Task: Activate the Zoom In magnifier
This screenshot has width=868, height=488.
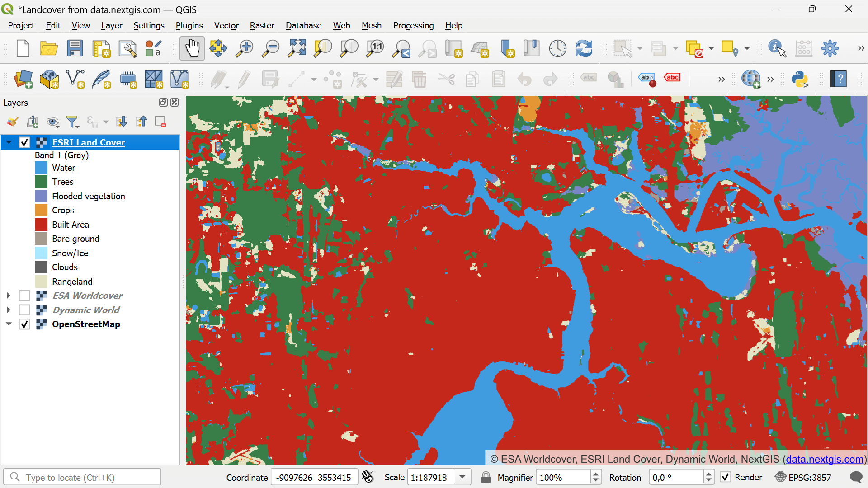Action: (245, 48)
